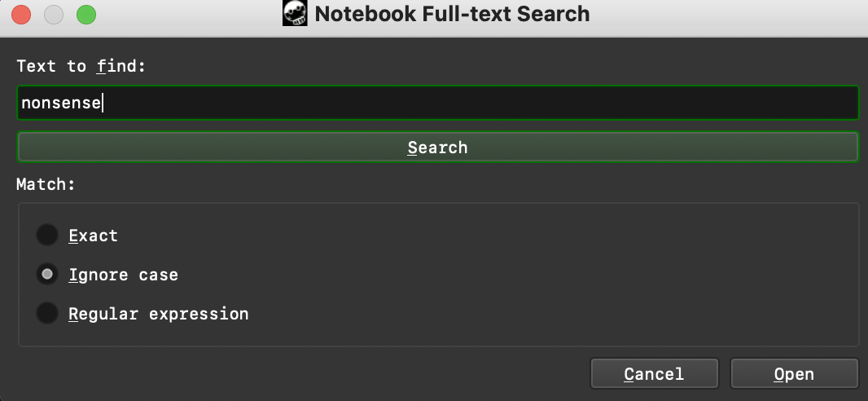868x401 pixels.
Task: Cancel the full-text search dialog
Action: pyautogui.click(x=655, y=374)
